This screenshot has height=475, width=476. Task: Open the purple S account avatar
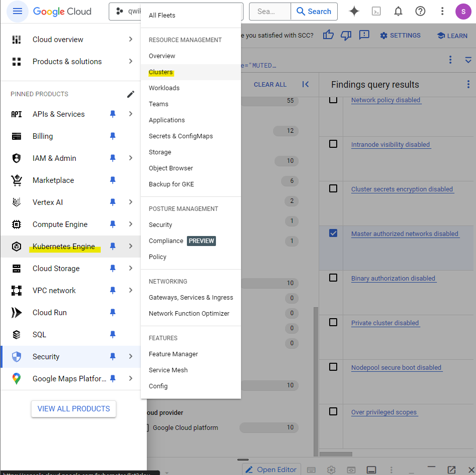tap(463, 12)
